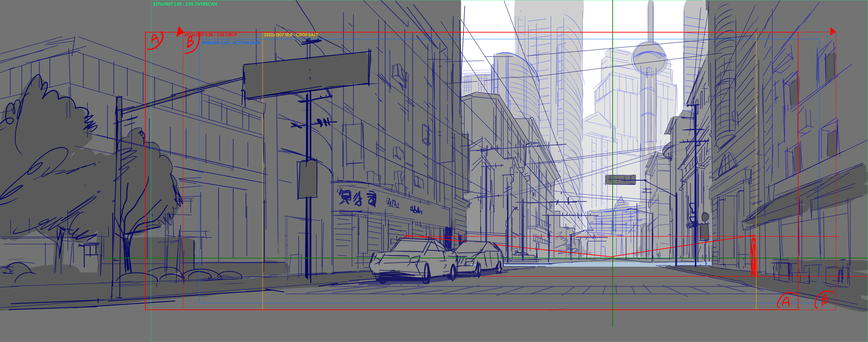Click the circled 'A' marker at bottom right
The width and height of the screenshot is (868, 342).
(786, 301)
